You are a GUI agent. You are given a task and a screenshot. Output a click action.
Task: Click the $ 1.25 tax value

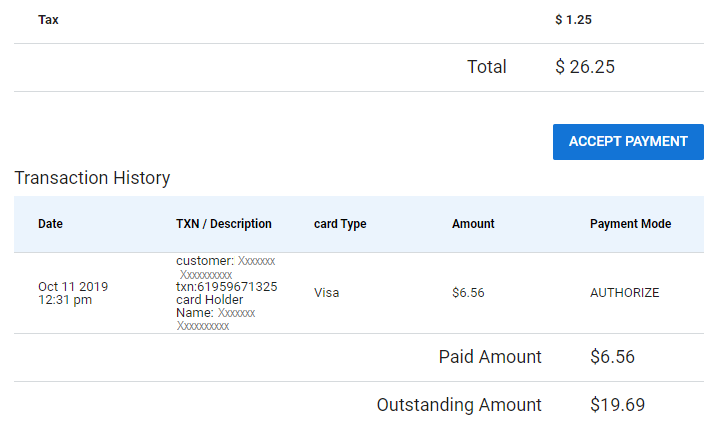click(x=573, y=20)
